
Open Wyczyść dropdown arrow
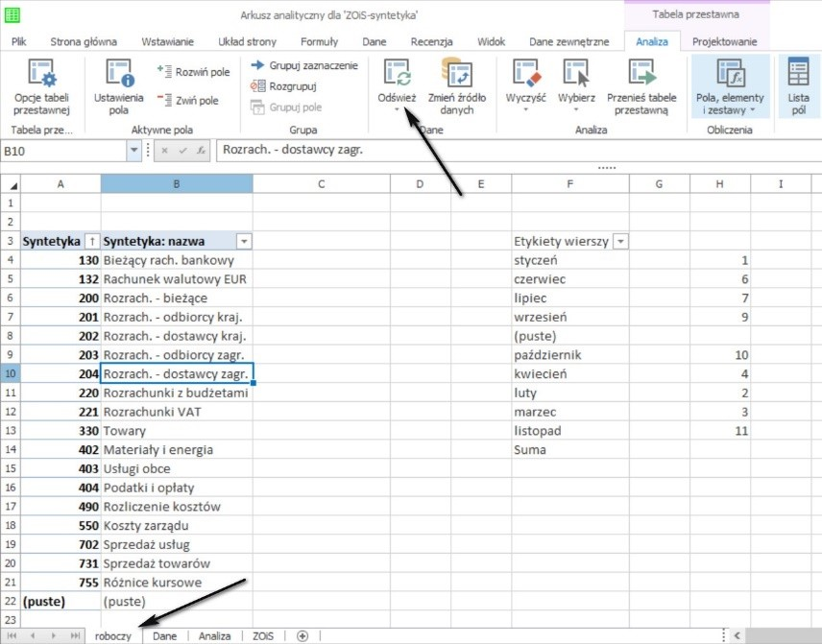(x=526, y=109)
